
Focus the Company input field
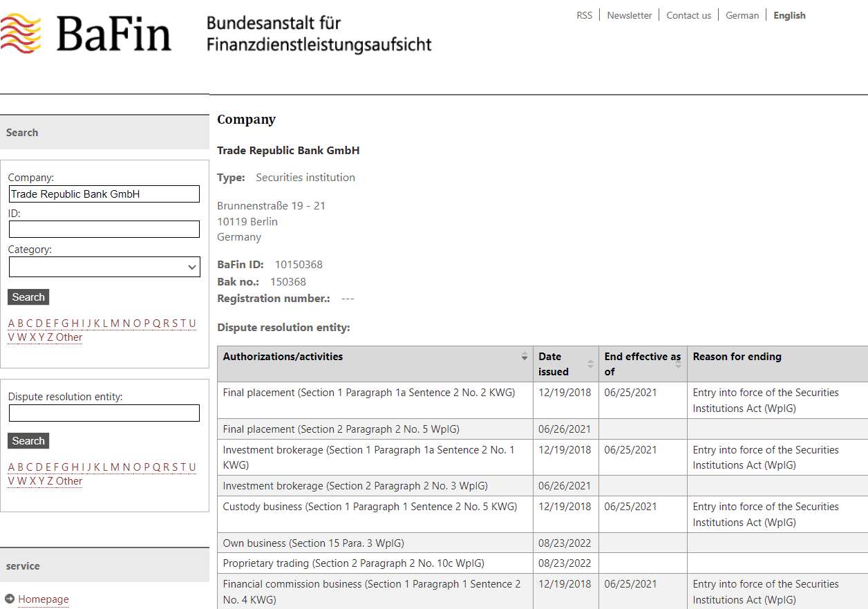(104, 194)
